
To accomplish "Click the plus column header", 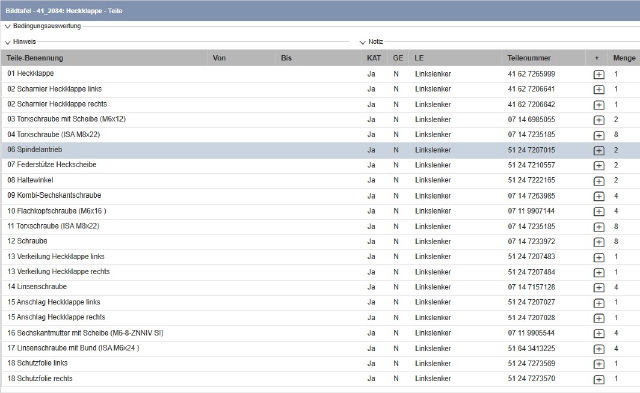I will pos(596,58).
